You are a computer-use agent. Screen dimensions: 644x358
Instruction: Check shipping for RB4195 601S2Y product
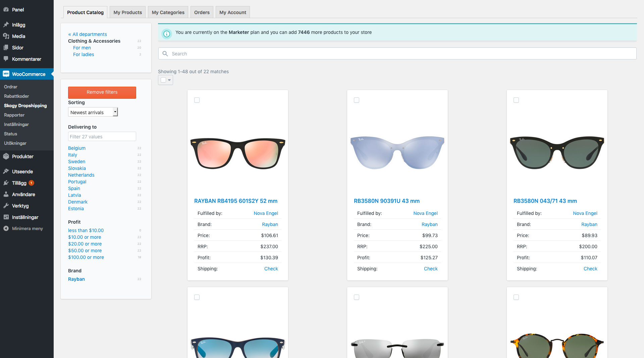[x=271, y=269]
